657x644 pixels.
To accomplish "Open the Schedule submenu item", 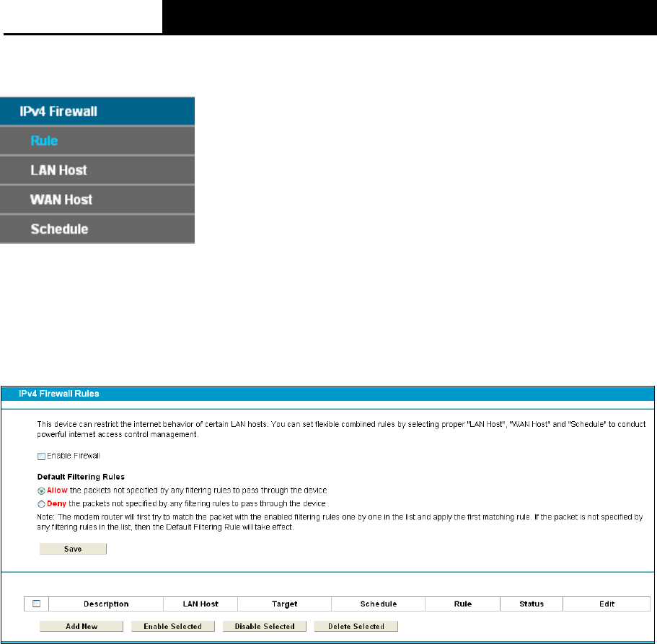I will (97, 229).
